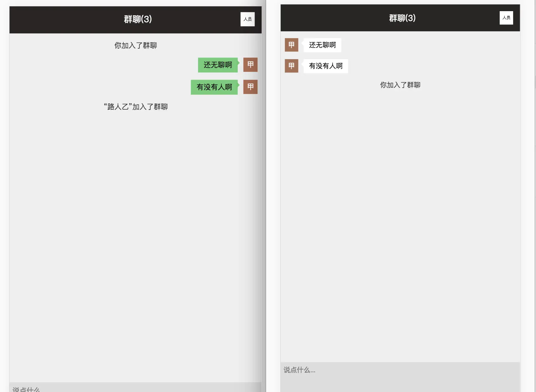536x392 pixels.
Task: Click the white 还无聊啊 message bubble
Action: [322, 45]
